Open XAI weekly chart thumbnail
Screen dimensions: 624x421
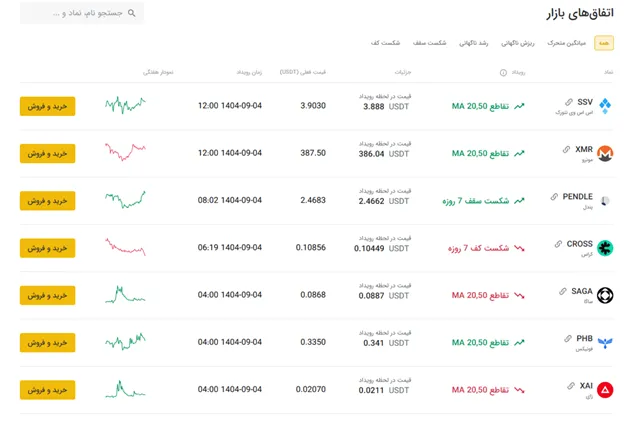pos(125,389)
